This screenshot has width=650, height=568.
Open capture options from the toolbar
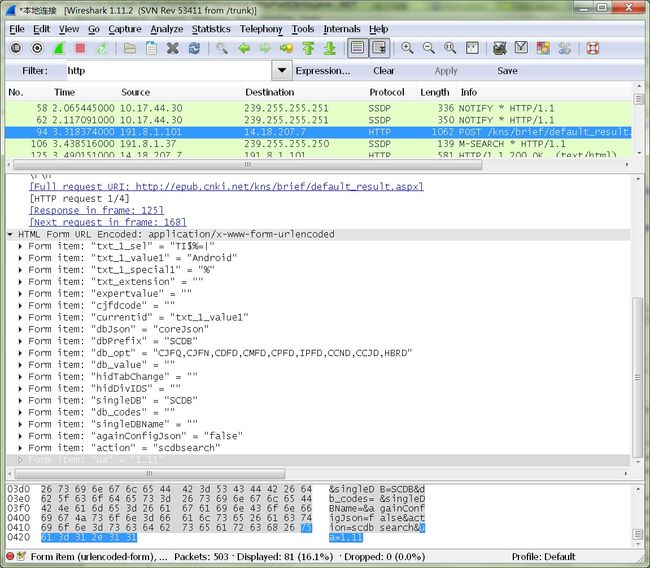point(37,49)
